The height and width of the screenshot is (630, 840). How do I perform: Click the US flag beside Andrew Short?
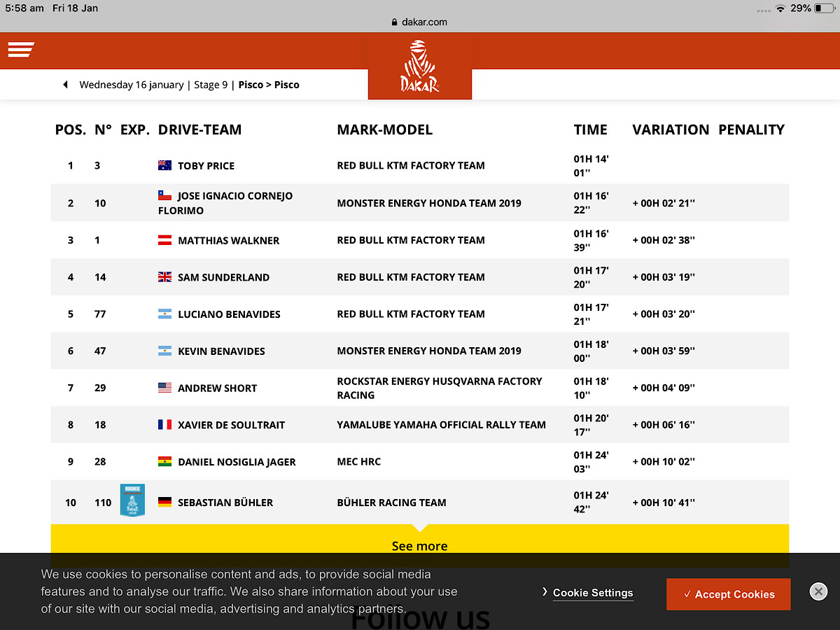164,388
